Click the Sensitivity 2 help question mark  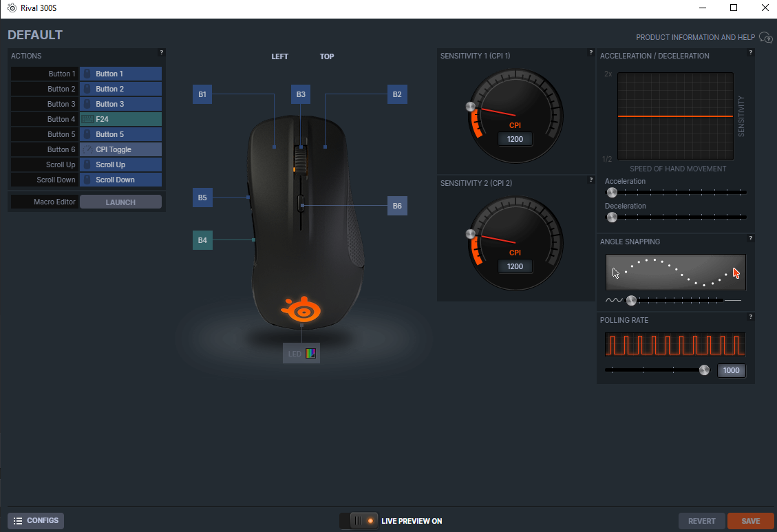590,180
